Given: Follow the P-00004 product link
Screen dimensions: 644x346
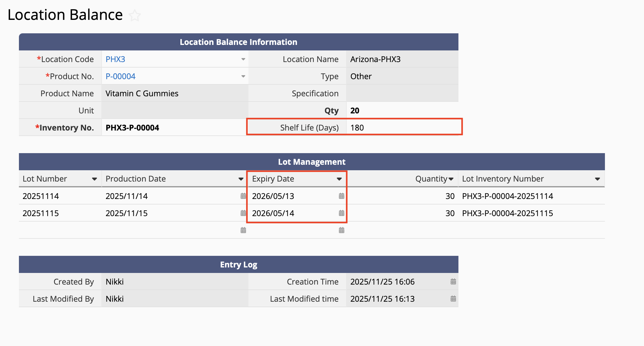Looking at the screenshot, I should point(120,76).
